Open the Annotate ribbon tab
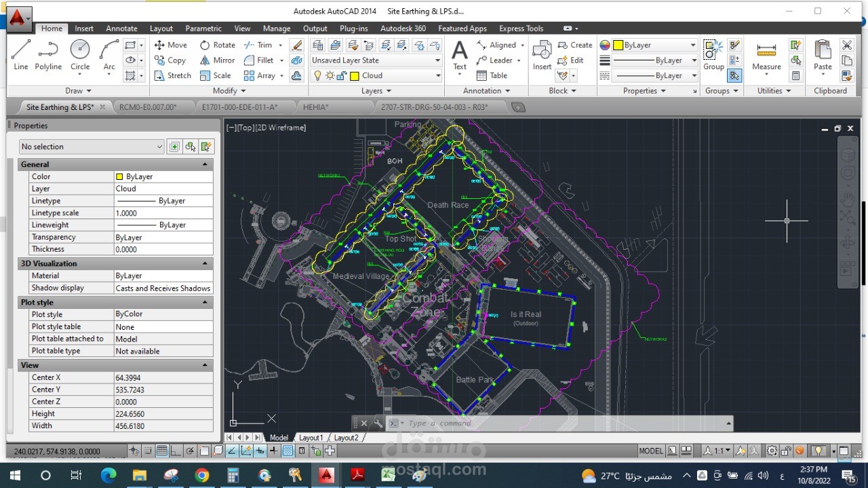The height and width of the screenshot is (488, 868). point(121,29)
